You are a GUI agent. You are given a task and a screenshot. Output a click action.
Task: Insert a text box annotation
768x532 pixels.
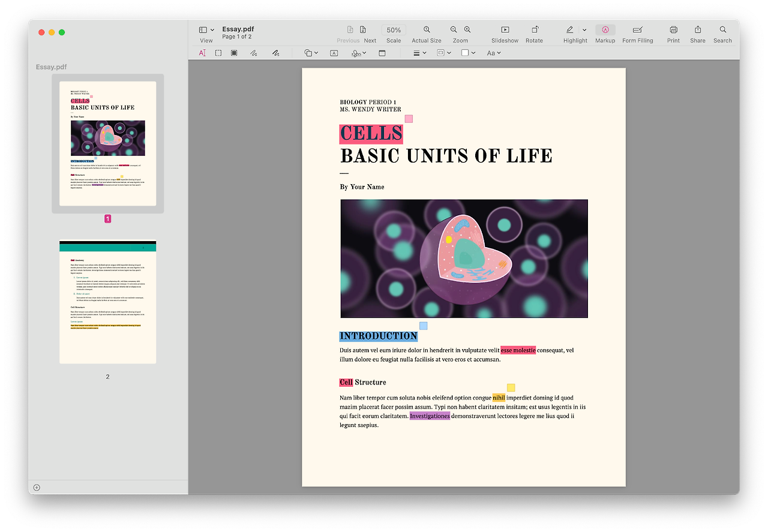tap(334, 53)
